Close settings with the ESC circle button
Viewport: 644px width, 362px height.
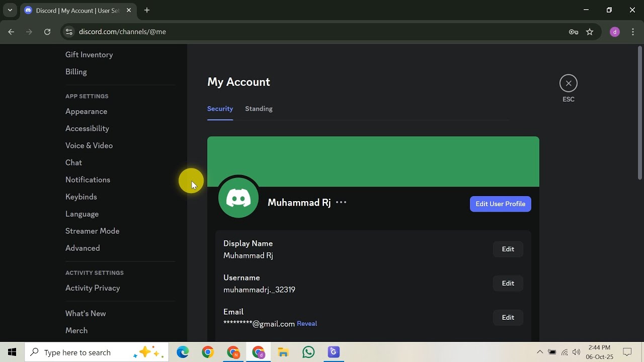(569, 83)
